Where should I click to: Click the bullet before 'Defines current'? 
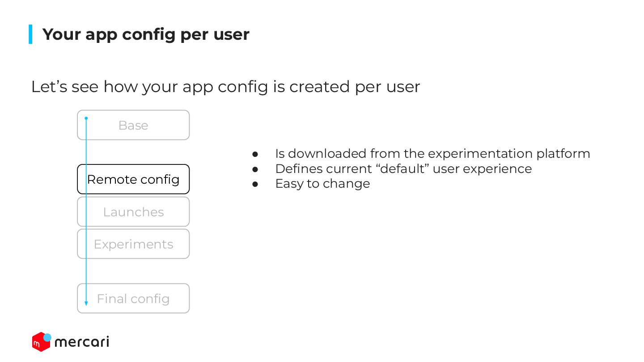click(x=255, y=169)
